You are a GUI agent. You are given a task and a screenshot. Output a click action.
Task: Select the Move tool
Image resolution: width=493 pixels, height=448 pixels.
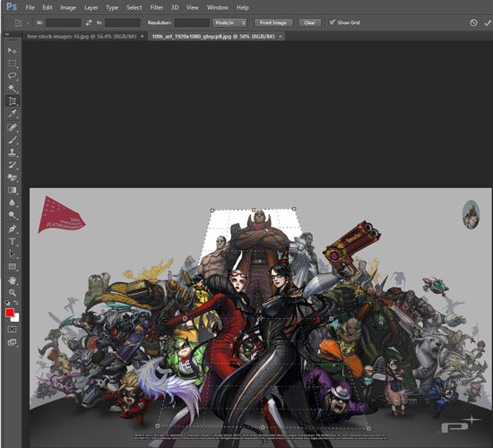13,50
